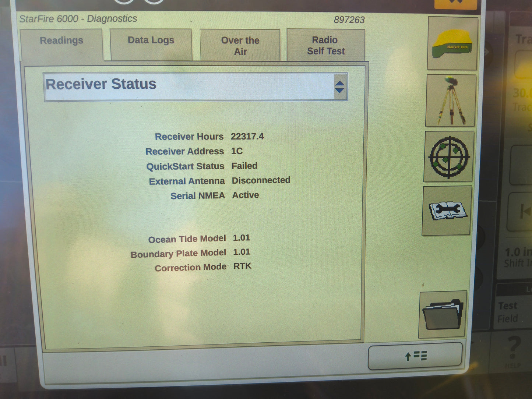Select the Over the Air tab
The height and width of the screenshot is (399, 532).
coord(240,45)
